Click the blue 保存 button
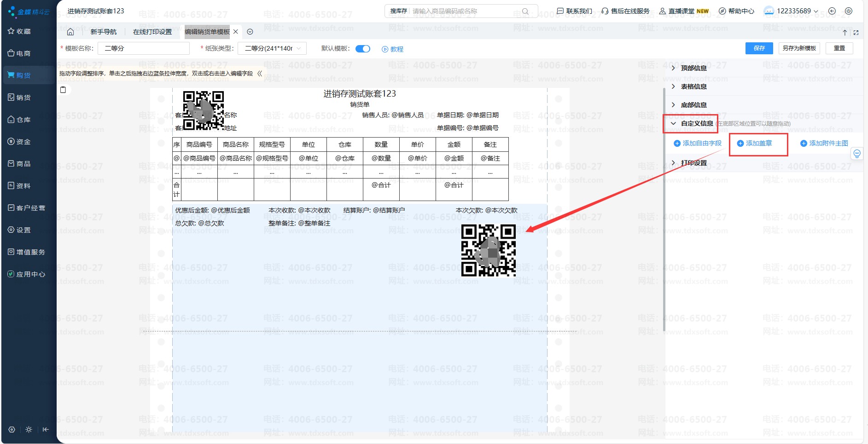868x444 pixels. coord(759,48)
